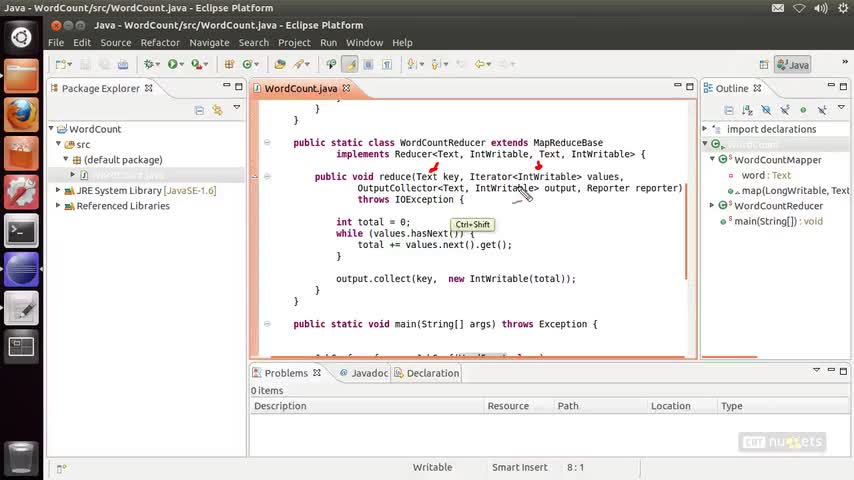Screen dimensions: 854x480
Task: Click Link with Editor in Package Explorer
Action: 216,110
